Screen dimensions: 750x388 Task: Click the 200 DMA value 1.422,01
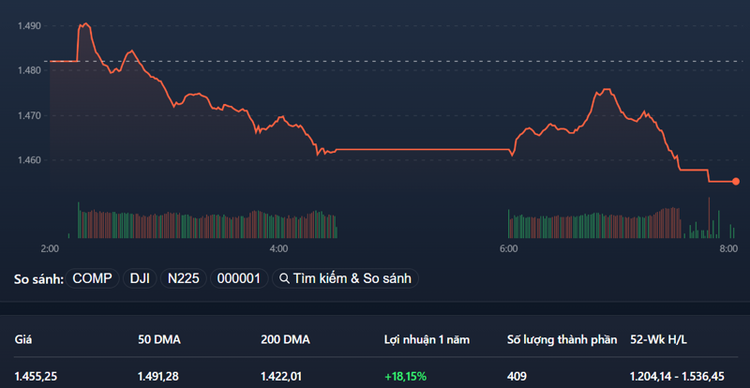click(281, 377)
